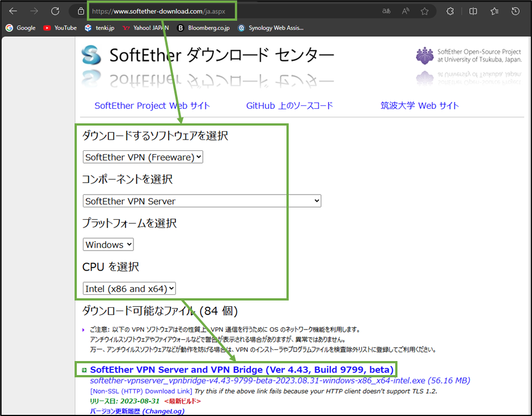Open the CPU dropdown showing Intel (x86 and x64)
Viewport: 532px width, 416px height.
(129, 289)
